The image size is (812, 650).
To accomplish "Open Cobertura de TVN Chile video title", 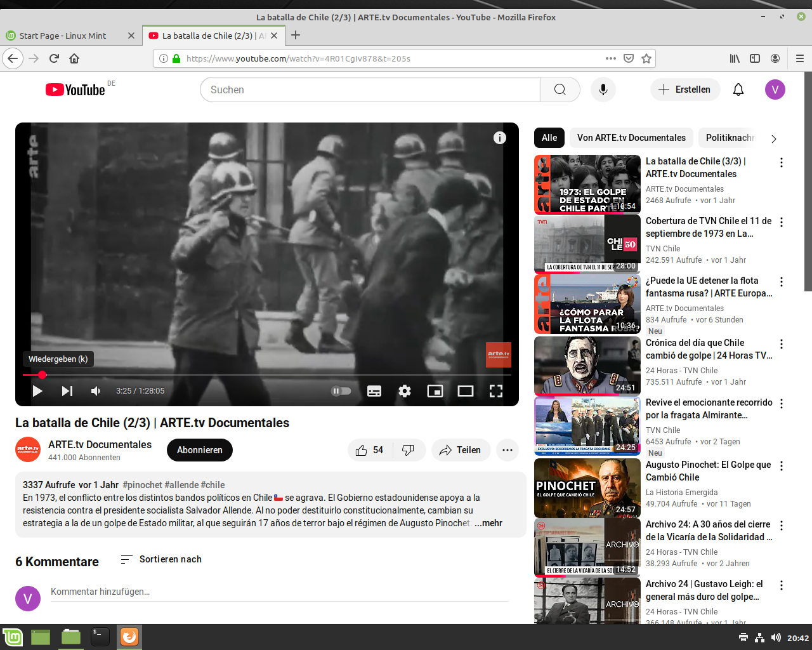I will coord(709,227).
